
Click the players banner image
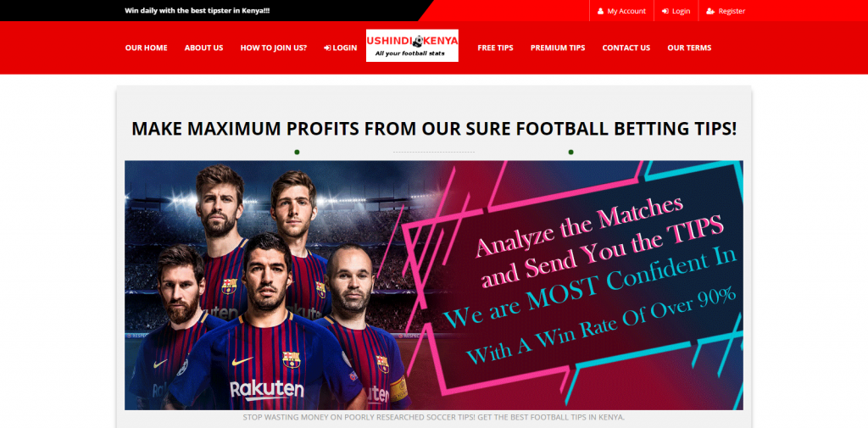pos(434,285)
